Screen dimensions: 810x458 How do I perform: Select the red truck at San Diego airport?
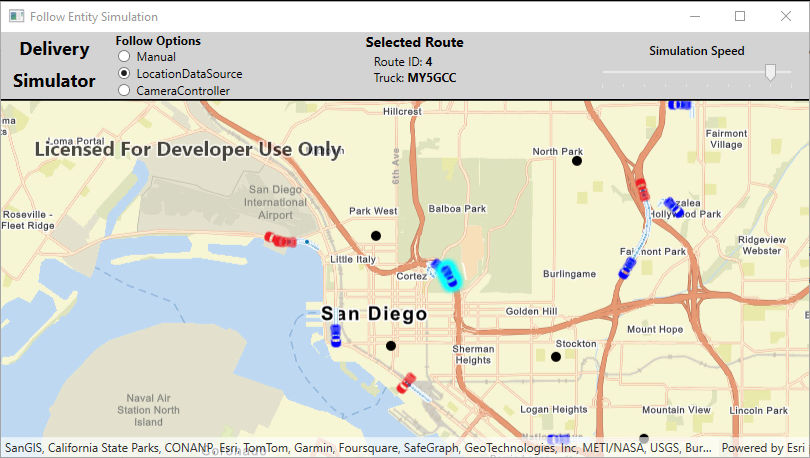[281, 240]
